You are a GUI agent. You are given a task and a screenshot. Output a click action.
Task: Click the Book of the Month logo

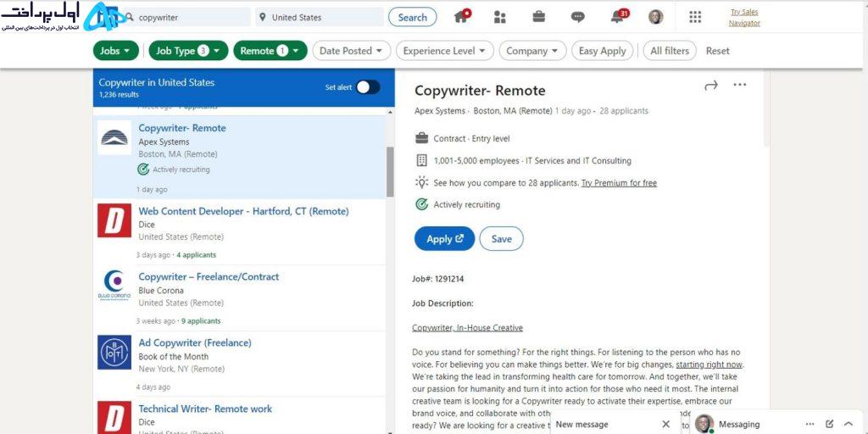114,352
